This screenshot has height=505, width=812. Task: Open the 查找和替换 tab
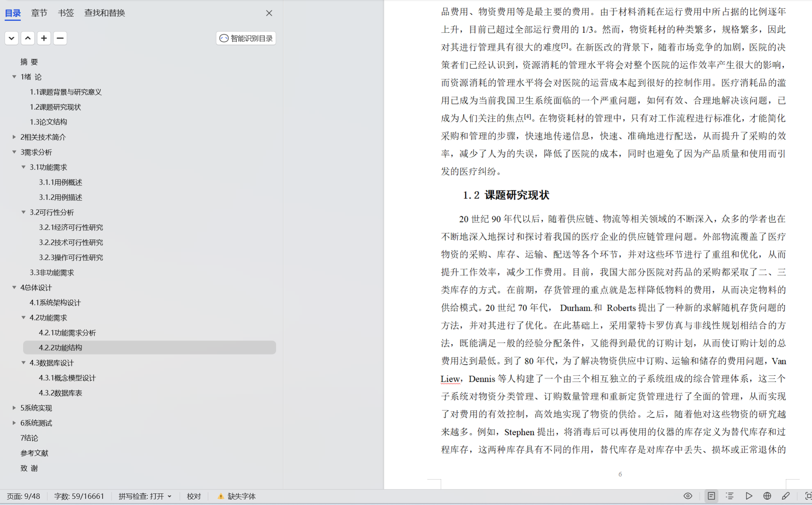coord(105,13)
